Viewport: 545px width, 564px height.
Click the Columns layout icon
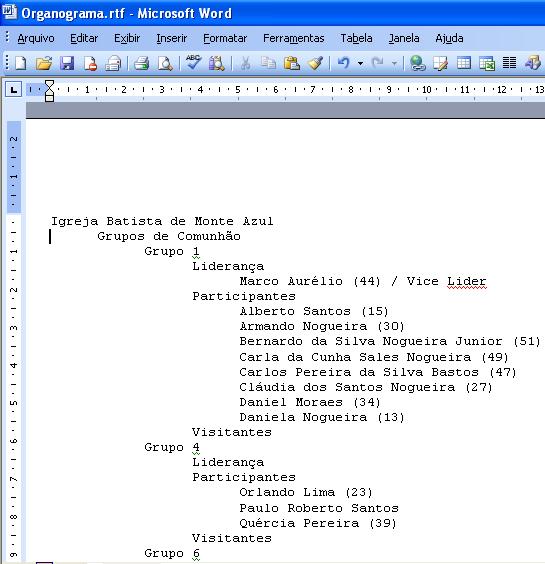[x=509, y=63]
